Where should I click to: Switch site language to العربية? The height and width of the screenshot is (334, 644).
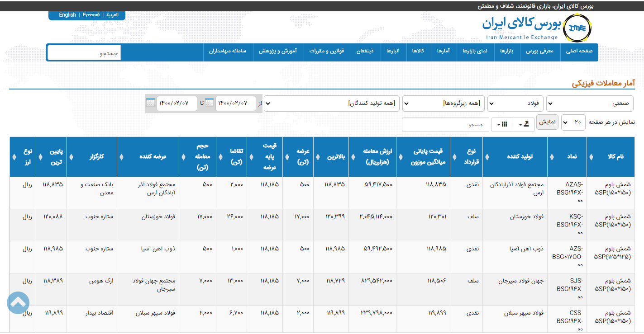click(113, 15)
